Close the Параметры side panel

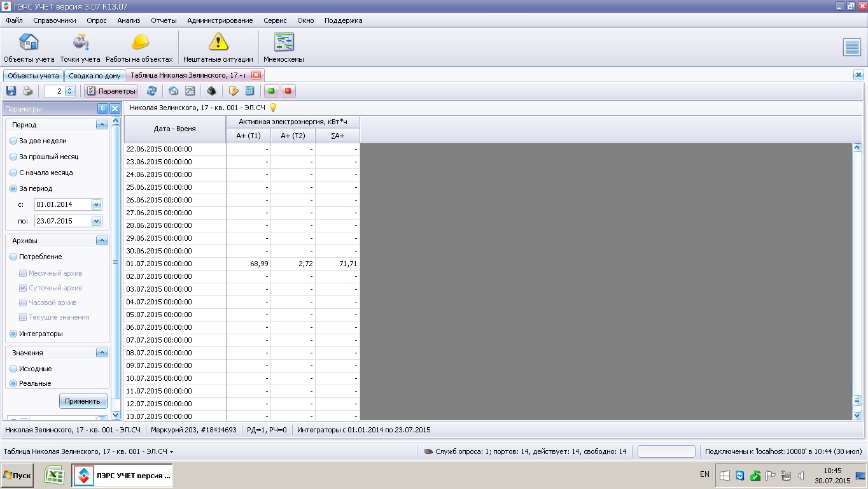[x=115, y=109]
